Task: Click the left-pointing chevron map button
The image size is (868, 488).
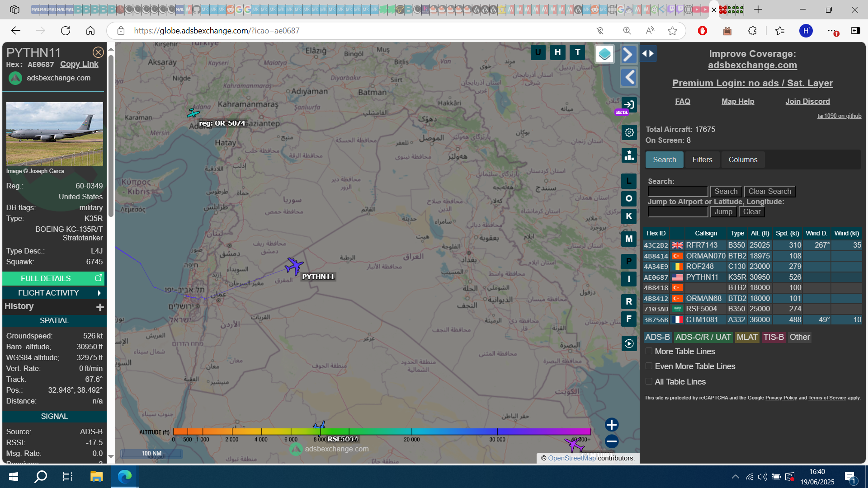Action: pos(629,77)
